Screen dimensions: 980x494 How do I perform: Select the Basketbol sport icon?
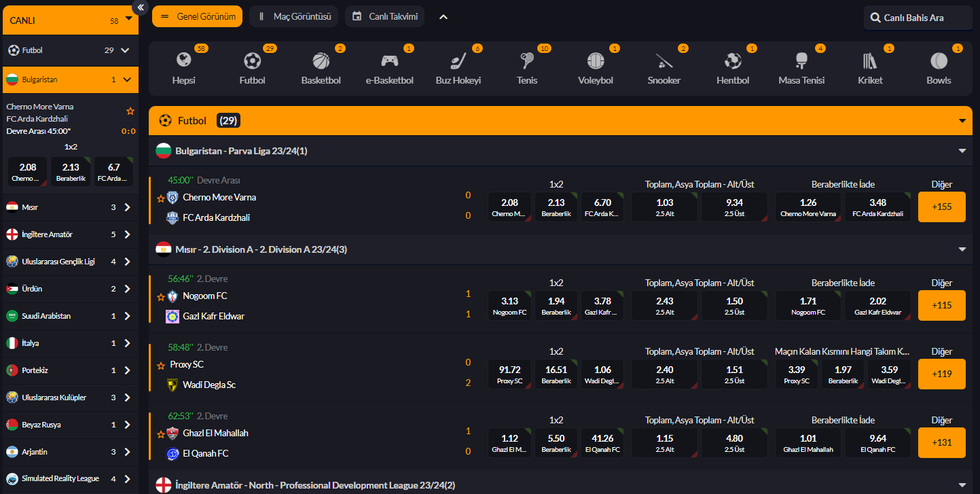click(321, 62)
